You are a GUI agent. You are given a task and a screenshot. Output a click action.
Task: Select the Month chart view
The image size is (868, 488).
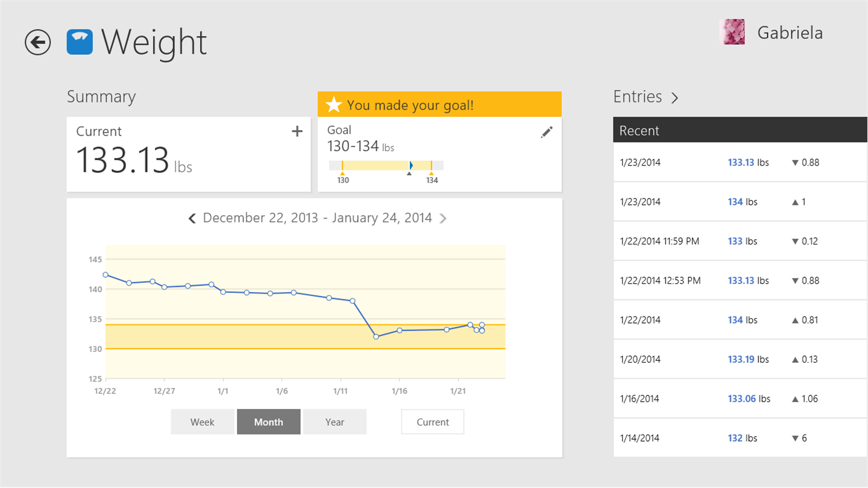pos(268,422)
